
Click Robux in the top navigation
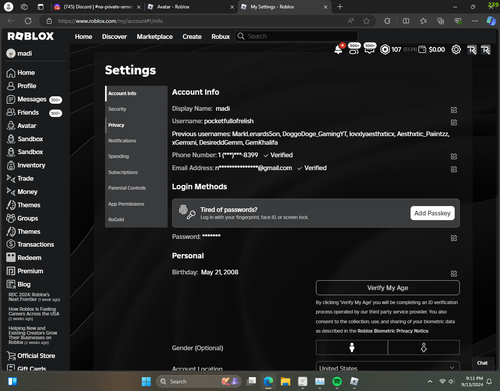pos(221,37)
